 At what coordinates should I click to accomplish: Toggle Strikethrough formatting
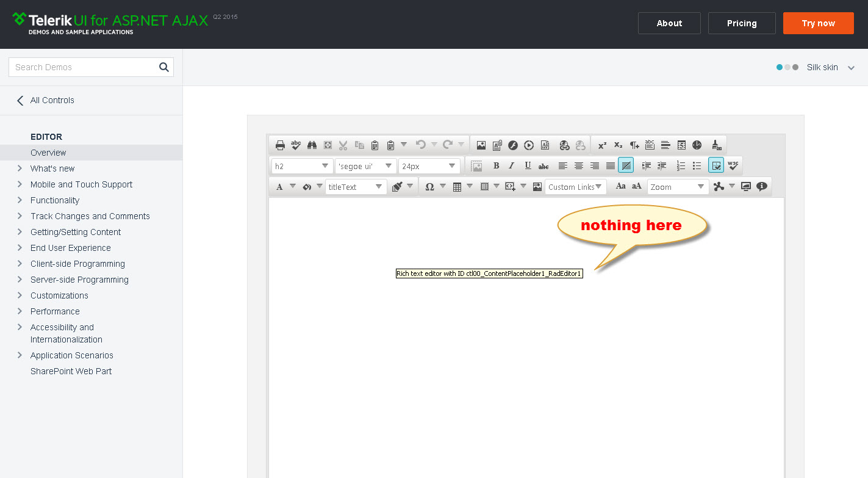coord(543,166)
